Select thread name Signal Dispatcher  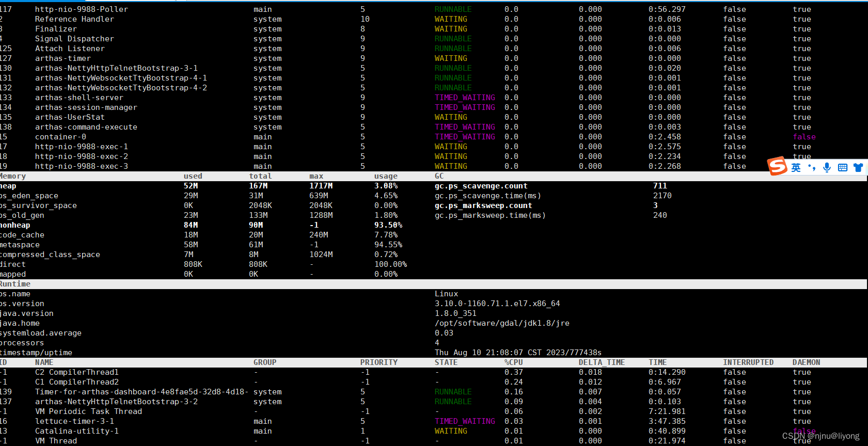pyautogui.click(x=74, y=39)
